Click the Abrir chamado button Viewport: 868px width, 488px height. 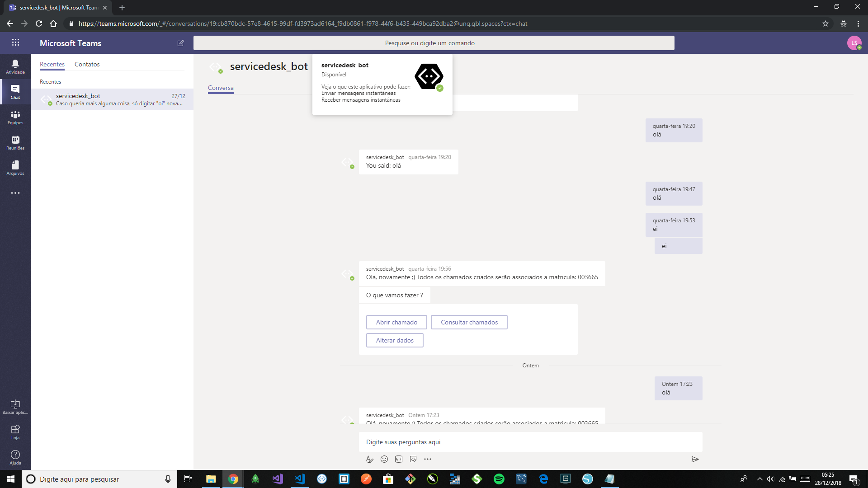point(396,322)
